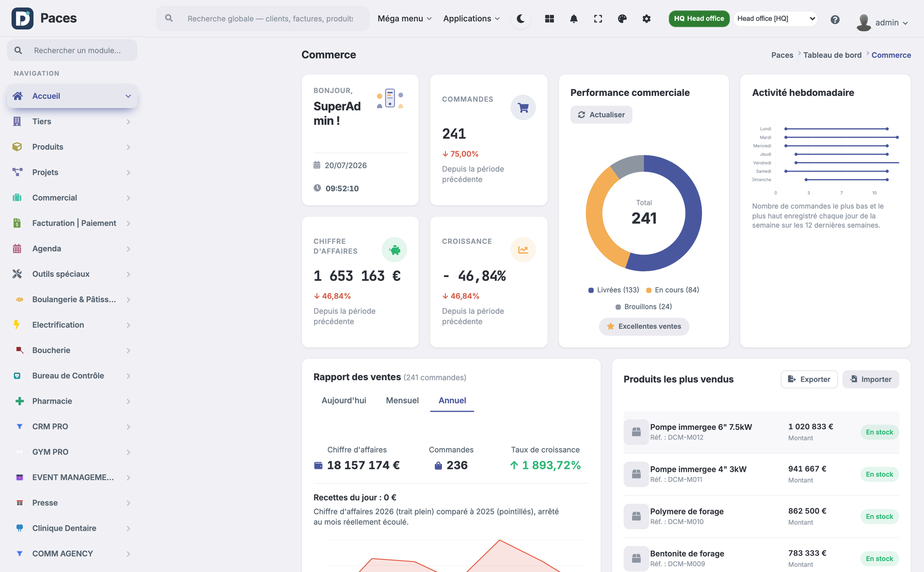Click the admin avatar picture
This screenshot has height=572, width=924.
(x=864, y=22)
